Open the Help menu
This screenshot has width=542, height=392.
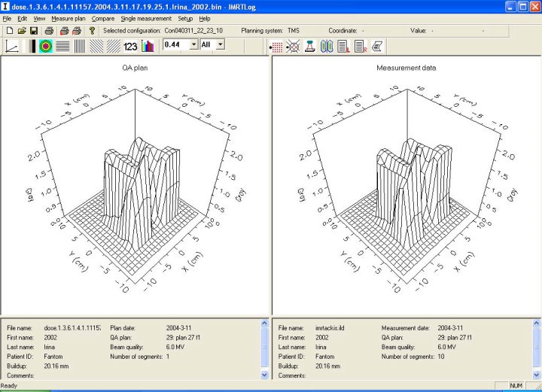[x=205, y=19]
